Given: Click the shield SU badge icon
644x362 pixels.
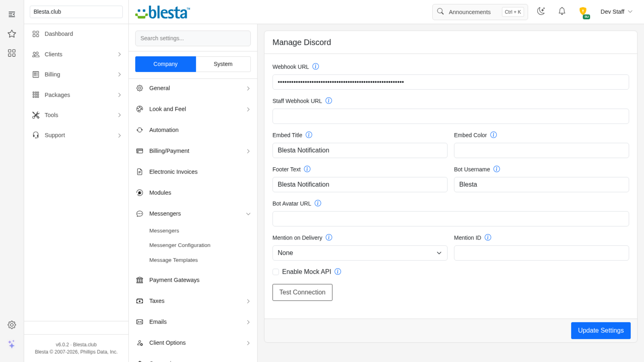Looking at the screenshot, I should point(584,13).
